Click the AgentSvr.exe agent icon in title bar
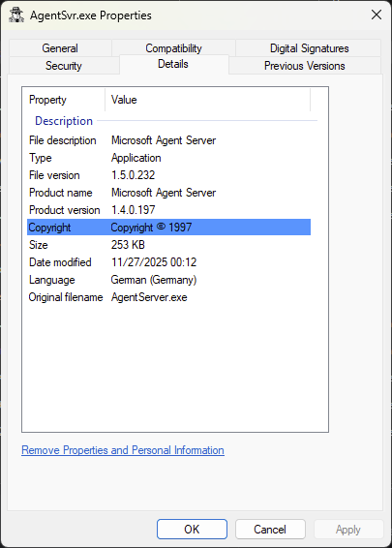This screenshot has height=548, width=392. [16, 15]
